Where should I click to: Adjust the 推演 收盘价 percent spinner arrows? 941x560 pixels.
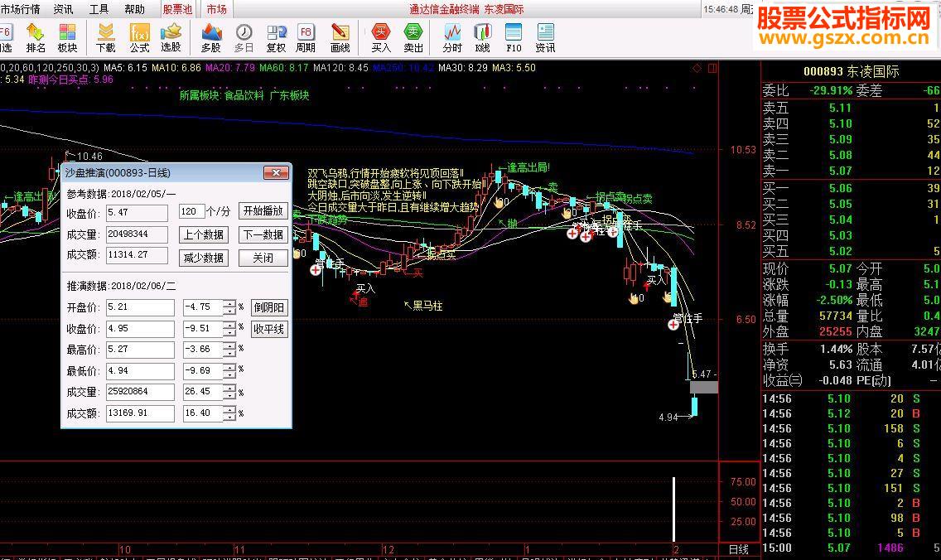[229, 329]
